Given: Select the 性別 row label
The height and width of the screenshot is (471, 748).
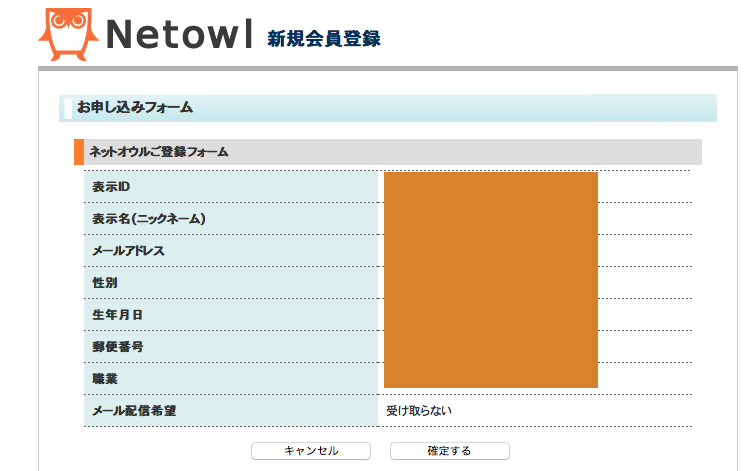Looking at the screenshot, I should 104,283.
